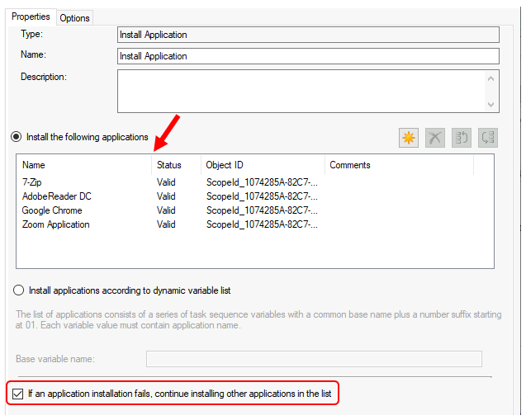Click the Base variable name field
This screenshot has height=420, width=526.
tap(314, 359)
